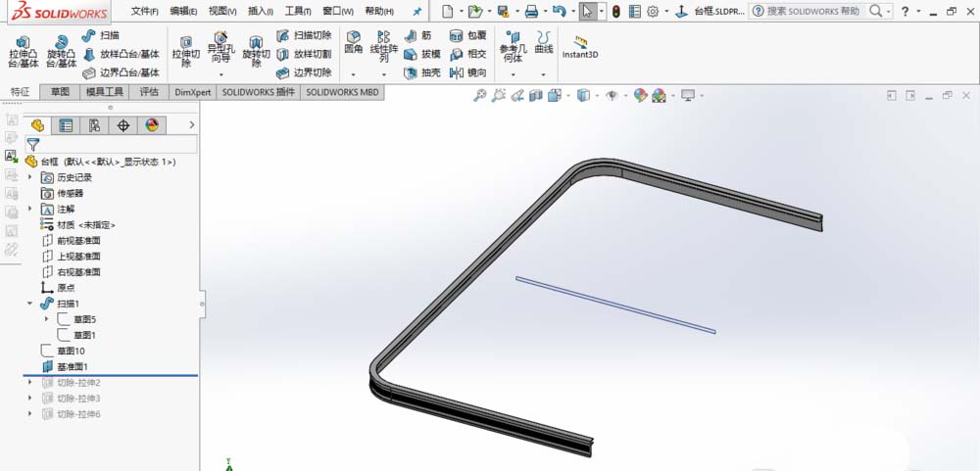980x471 pixels.
Task: Switch to the 评估 tab
Action: (149, 92)
